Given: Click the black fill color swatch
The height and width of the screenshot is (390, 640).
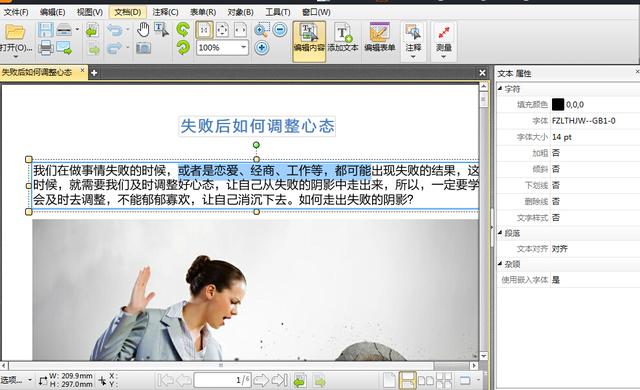Looking at the screenshot, I should pos(558,104).
